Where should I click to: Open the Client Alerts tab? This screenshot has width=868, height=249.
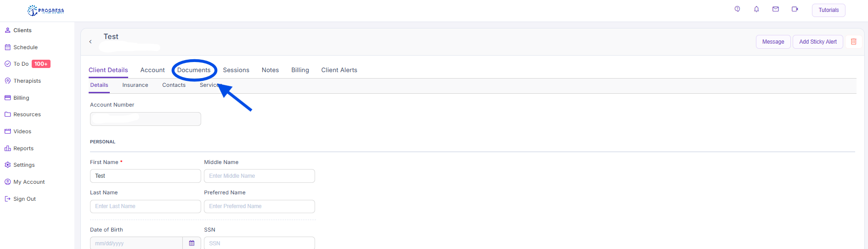[339, 70]
